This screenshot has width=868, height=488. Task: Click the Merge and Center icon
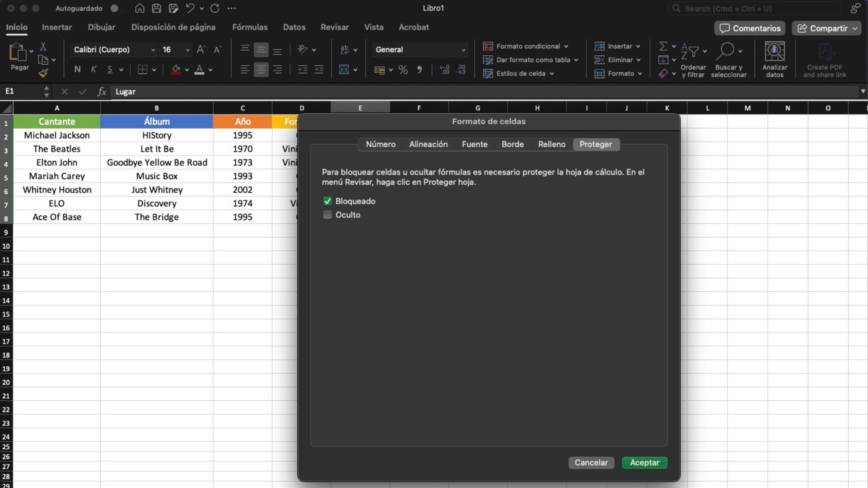(x=344, y=69)
